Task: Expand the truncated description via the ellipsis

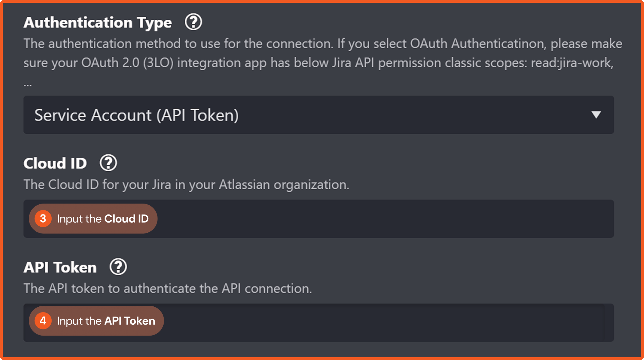Action: tap(27, 84)
